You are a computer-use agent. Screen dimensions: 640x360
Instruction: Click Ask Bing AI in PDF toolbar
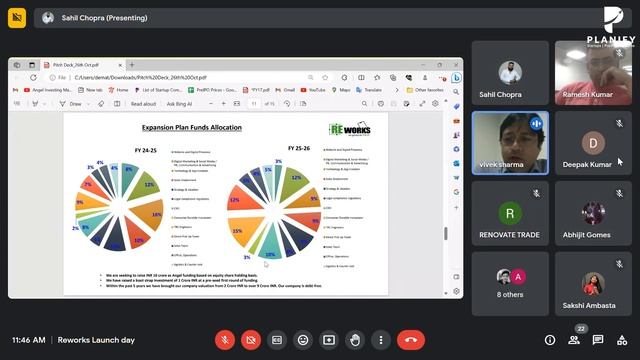pos(179,104)
